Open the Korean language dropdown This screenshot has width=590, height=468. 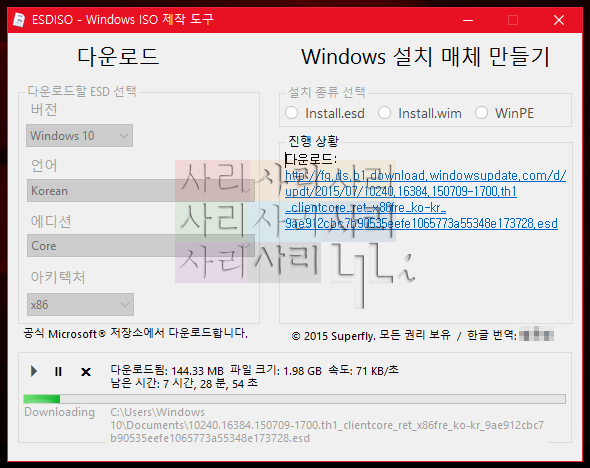[141, 191]
